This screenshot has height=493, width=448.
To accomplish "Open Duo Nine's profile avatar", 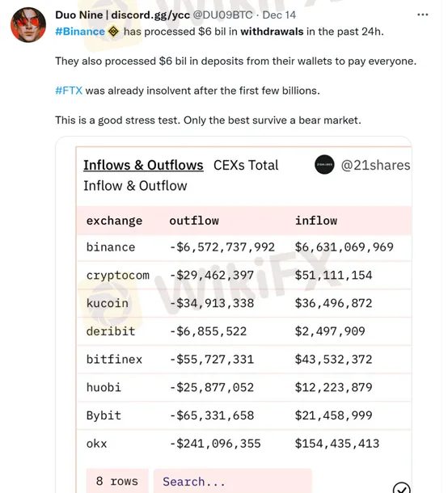I will pos(28,25).
